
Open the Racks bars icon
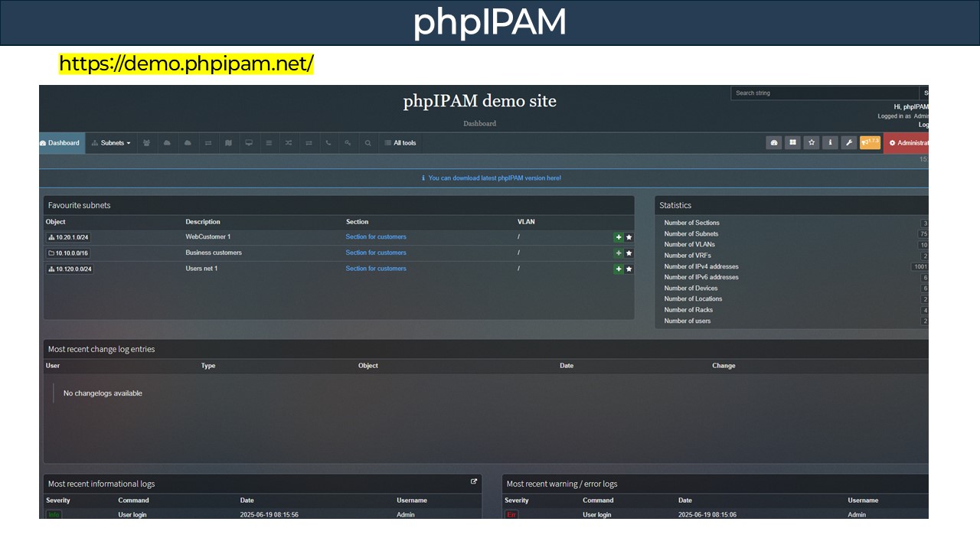tap(269, 143)
